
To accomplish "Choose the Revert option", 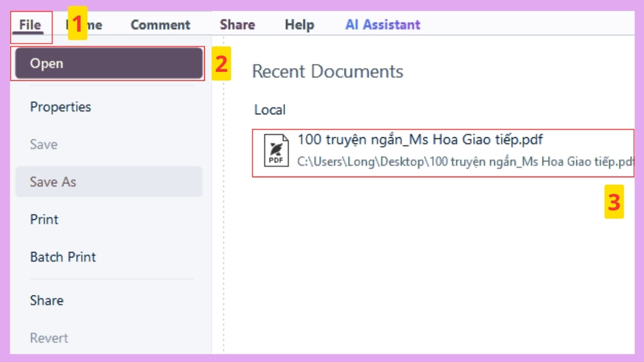I will tap(49, 338).
